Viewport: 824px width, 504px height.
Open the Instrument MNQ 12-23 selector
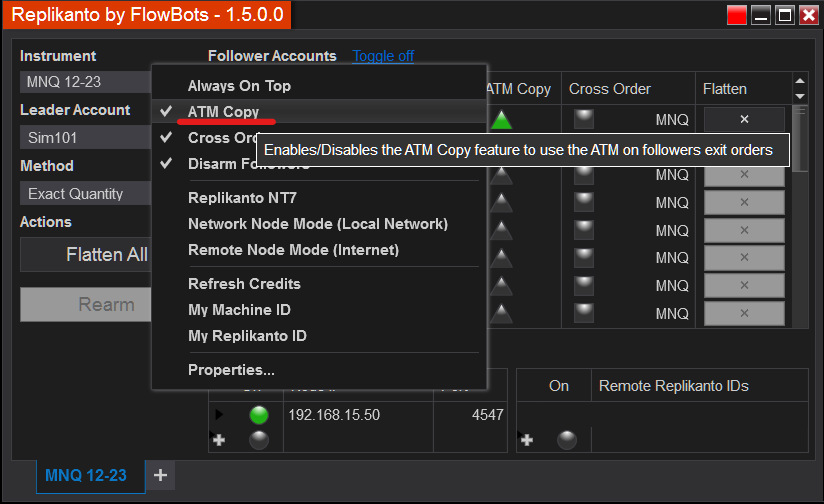(x=86, y=82)
